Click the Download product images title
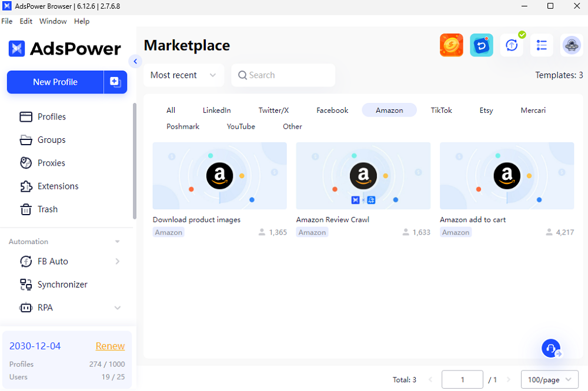588x391 pixels. click(196, 220)
